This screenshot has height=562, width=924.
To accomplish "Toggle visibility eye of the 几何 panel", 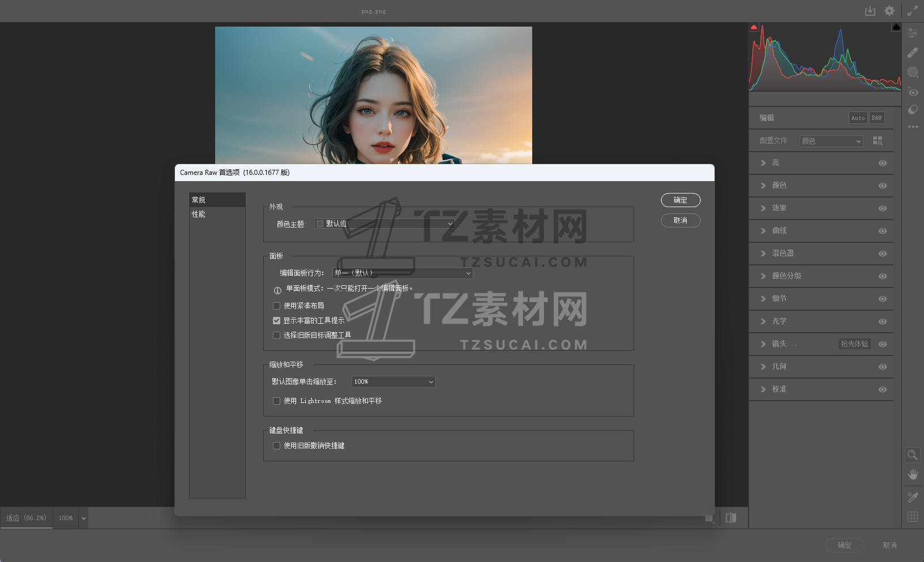I will 883,367.
